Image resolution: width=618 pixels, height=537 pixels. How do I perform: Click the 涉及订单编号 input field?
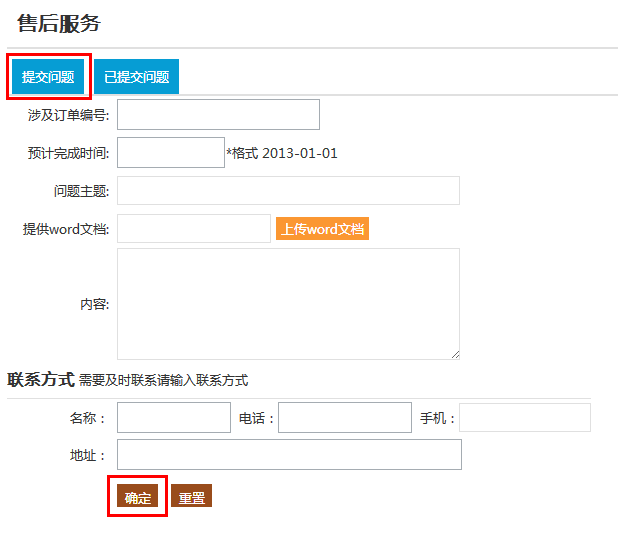point(218,115)
